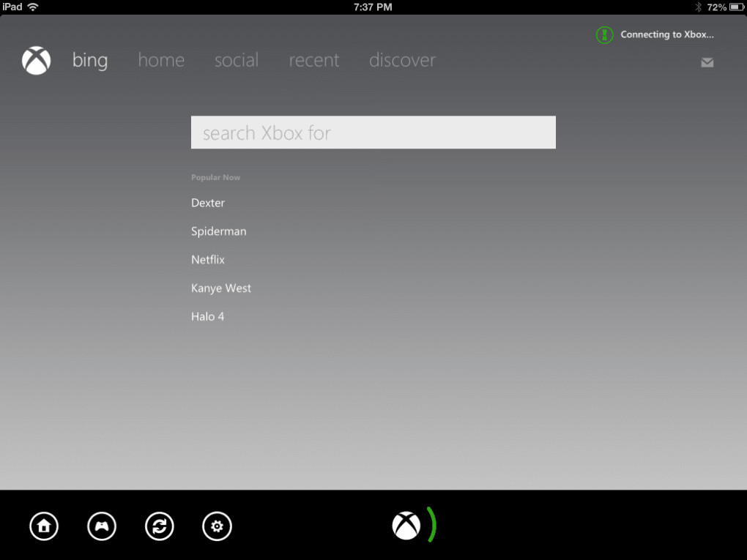Tap Kanye West popular search
The width and height of the screenshot is (747, 560).
point(221,288)
